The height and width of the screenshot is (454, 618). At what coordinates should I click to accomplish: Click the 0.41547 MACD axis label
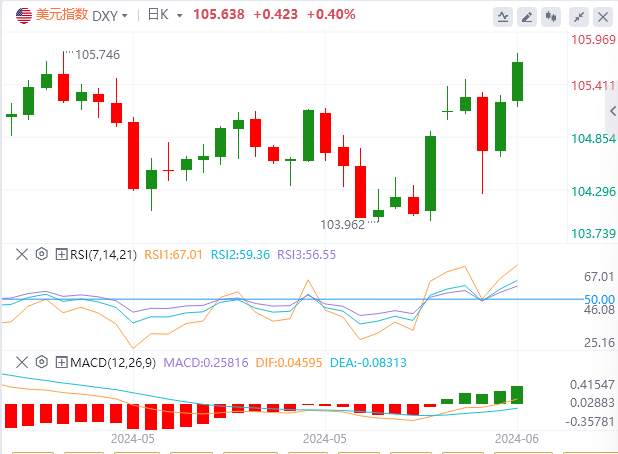(592, 385)
